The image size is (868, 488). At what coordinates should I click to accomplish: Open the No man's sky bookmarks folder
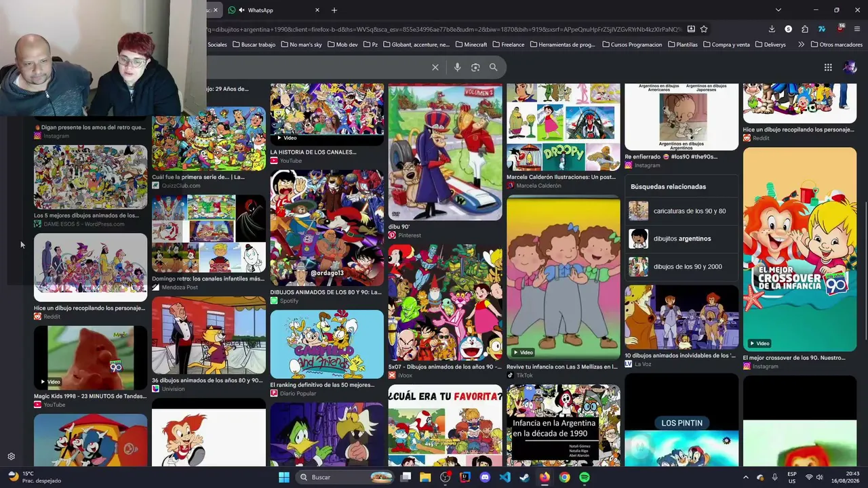(x=301, y=45)
